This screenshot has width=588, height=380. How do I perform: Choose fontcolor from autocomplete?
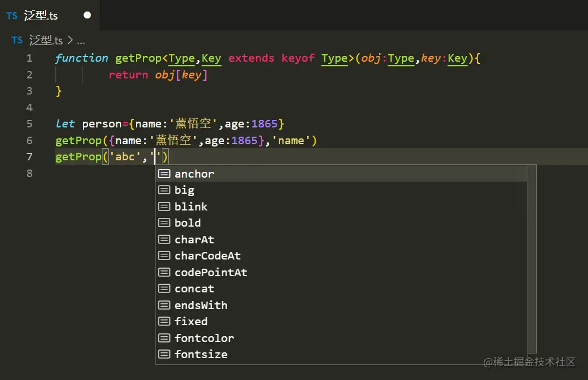[342, 338]
